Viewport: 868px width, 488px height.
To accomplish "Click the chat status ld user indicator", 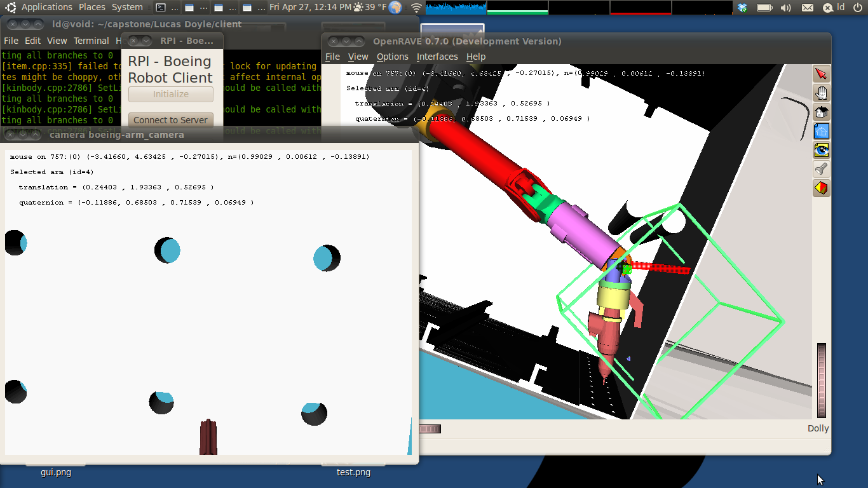I will (834, 8).
